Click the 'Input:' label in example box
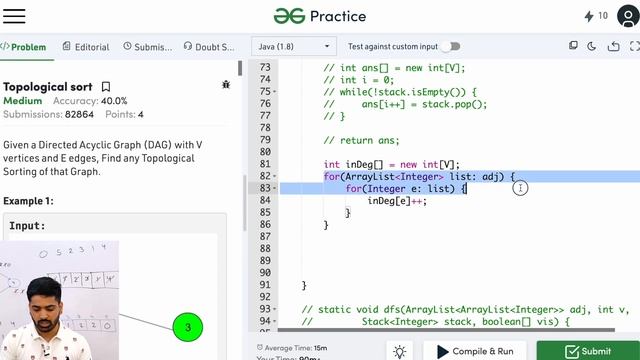 27,226
